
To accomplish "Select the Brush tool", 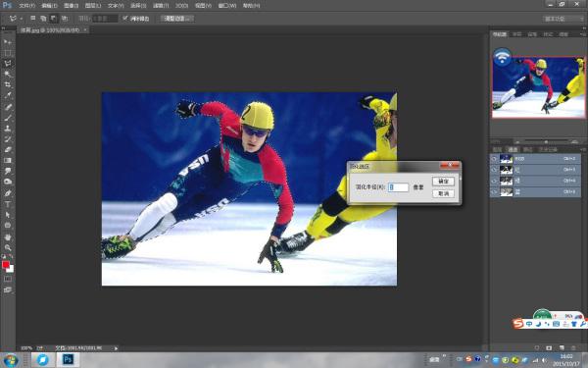I will click(x=8, y=118).
